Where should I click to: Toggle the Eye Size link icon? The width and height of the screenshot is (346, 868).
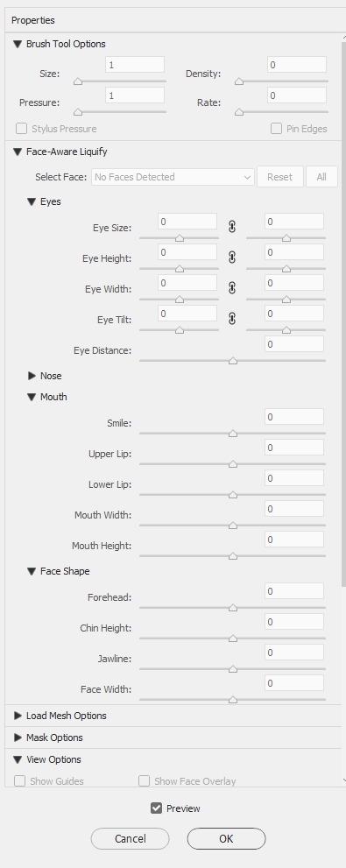(232, 226)
